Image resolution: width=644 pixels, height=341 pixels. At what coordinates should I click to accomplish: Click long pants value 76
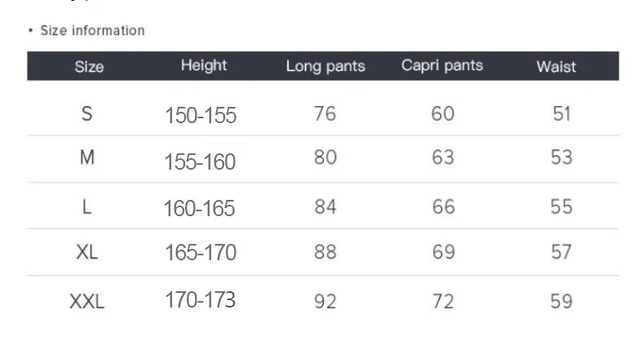pyautogui.click(x=325, y=114)
